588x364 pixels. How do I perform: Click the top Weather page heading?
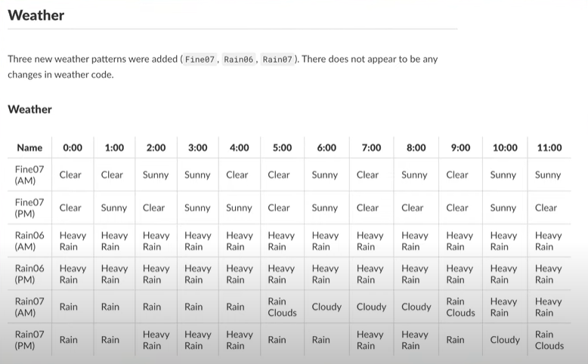tap(36, 15)
